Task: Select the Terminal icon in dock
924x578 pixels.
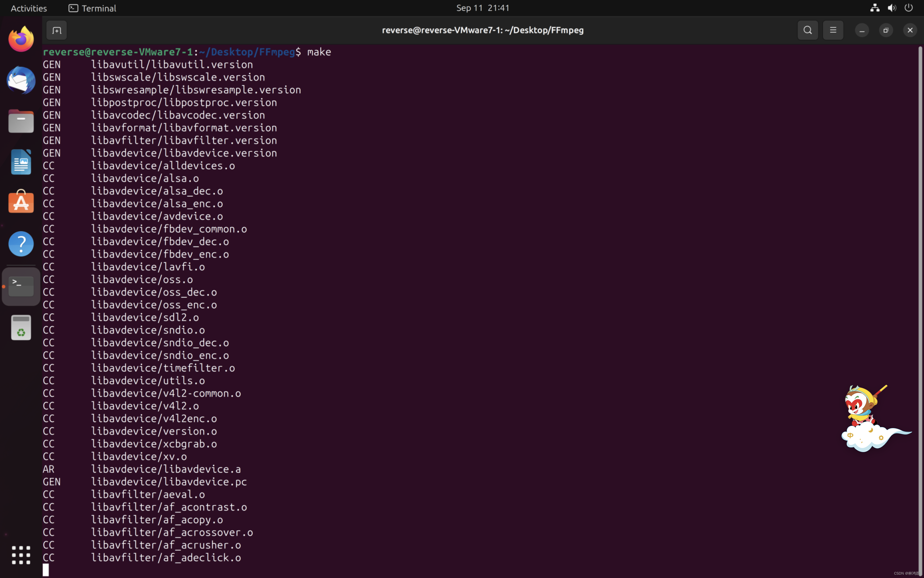Action: tap(21, 286)
